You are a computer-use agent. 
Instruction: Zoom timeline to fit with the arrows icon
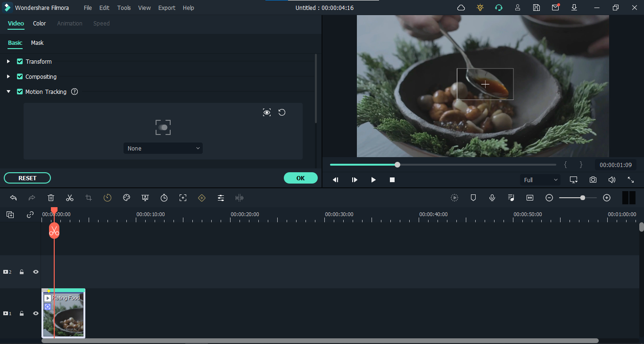530,198
